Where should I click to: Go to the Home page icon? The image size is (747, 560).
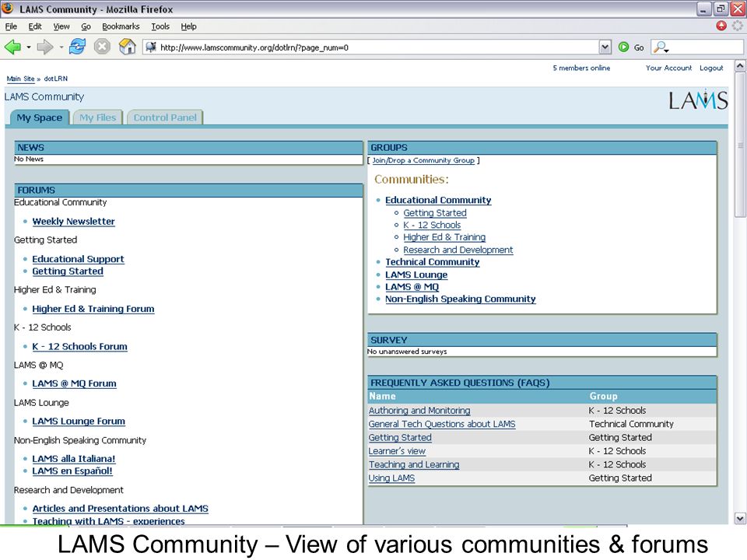coord(127,47)
